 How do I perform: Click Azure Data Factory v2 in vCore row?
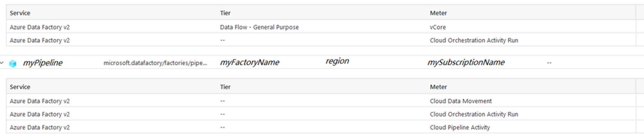coord(40,27)
